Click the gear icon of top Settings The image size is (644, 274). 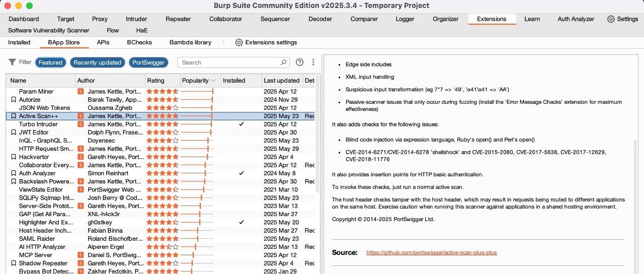tap(611, 19)
